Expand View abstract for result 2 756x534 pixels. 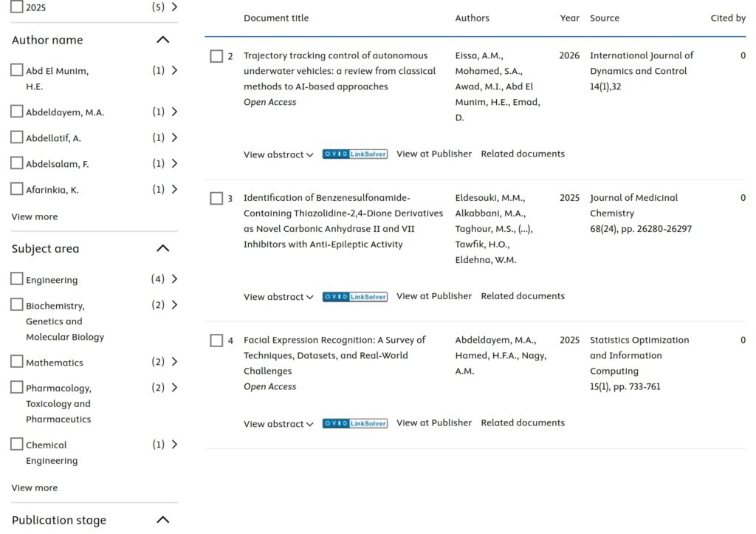[278, 154]
